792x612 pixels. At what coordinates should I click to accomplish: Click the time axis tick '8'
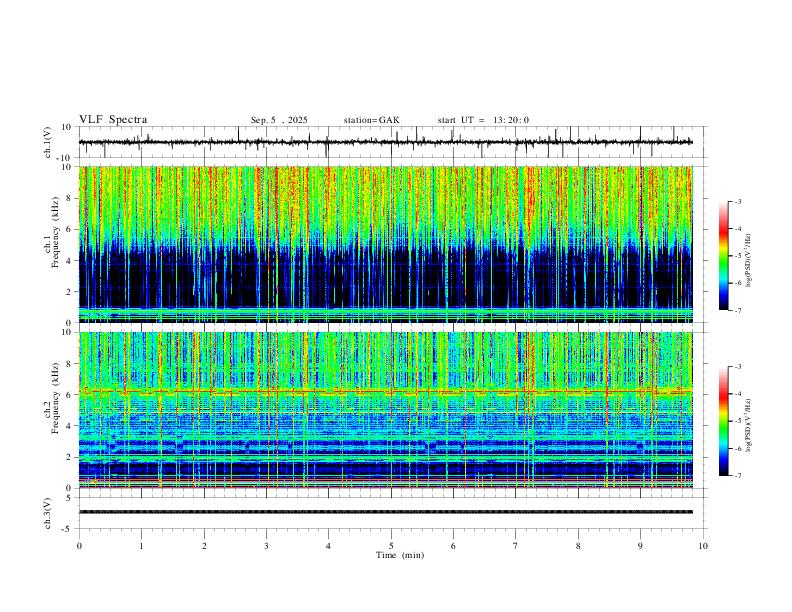coord(578,546)
